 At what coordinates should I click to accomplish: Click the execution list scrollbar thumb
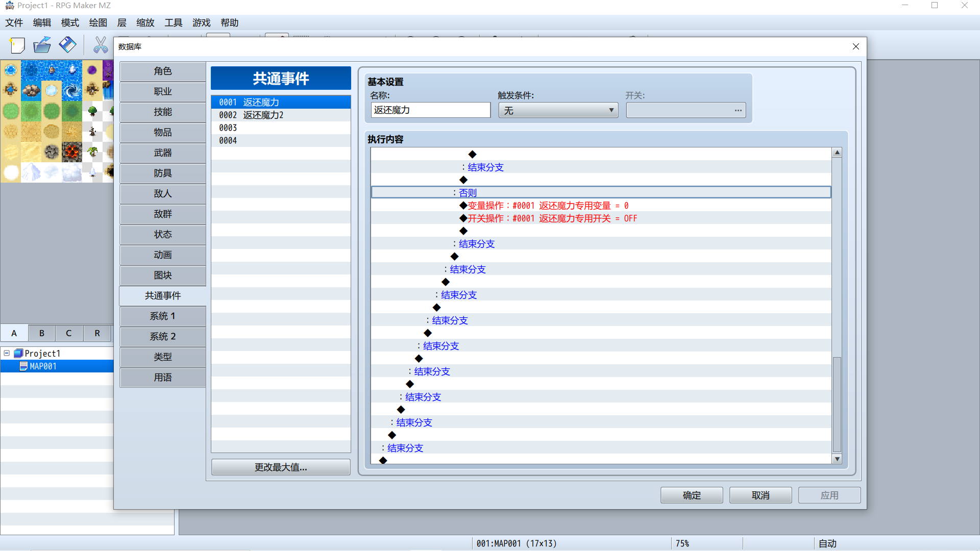(x=837, y=405)
